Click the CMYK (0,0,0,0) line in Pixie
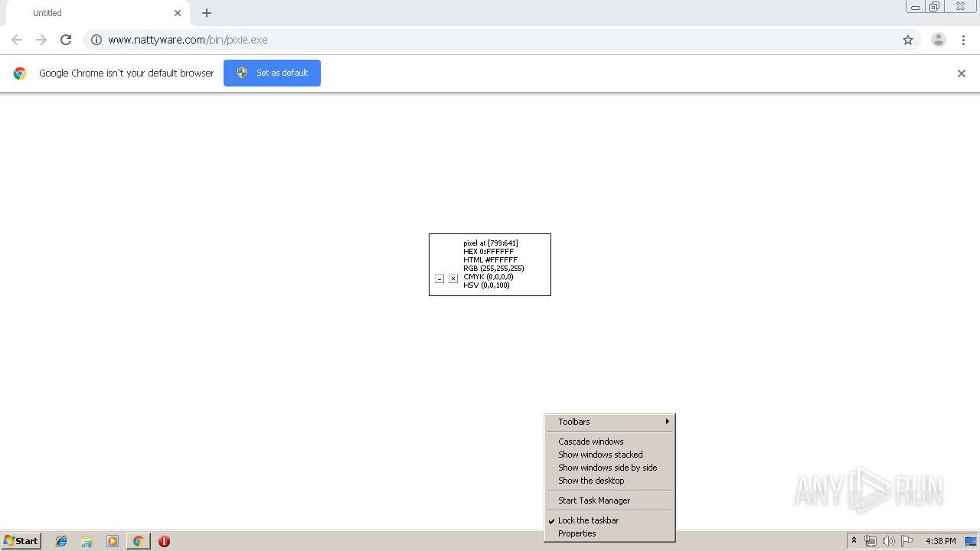980x551 pixels. tap(488, 277)
